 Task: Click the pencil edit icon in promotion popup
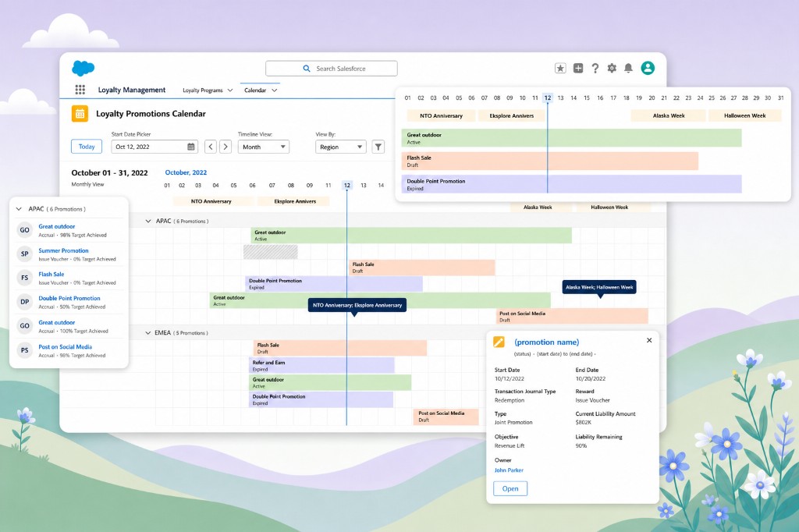pyautogui.click(x=499, y=342)
